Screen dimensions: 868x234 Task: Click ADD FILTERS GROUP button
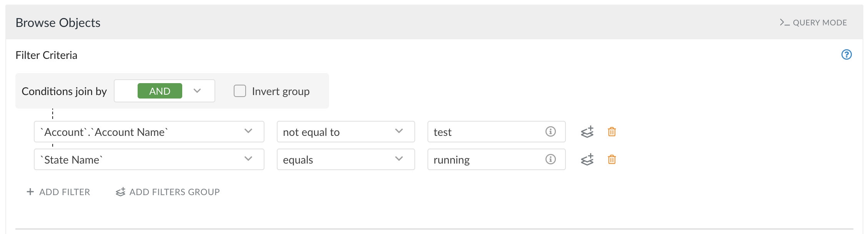pyautogui.click(x=168, y=192)
